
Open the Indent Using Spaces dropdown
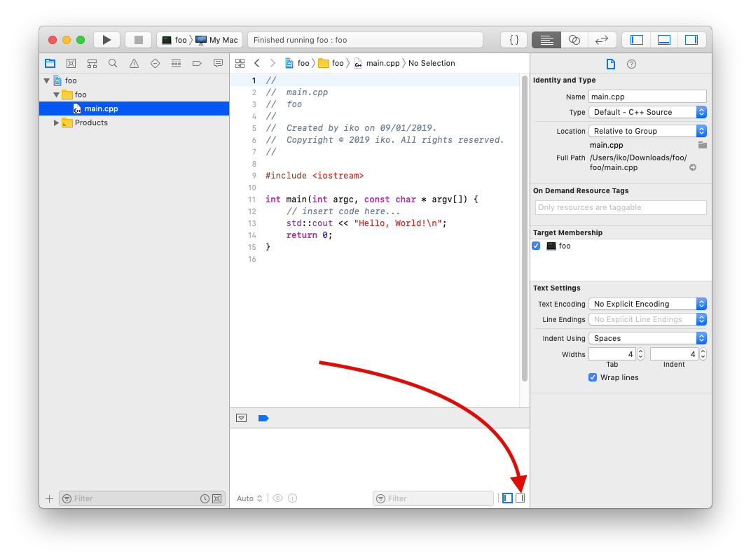click(647, 338)
